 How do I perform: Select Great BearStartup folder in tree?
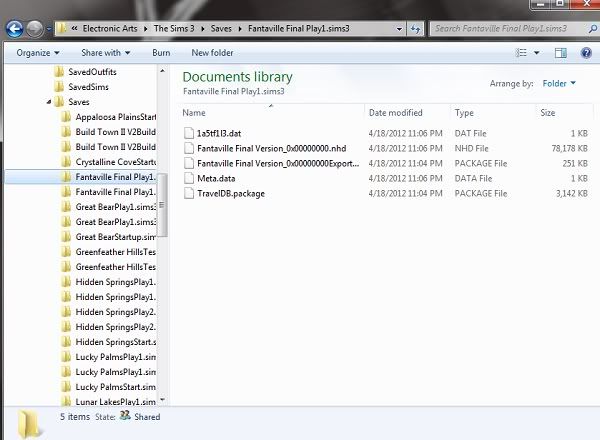tap(116, 237)
